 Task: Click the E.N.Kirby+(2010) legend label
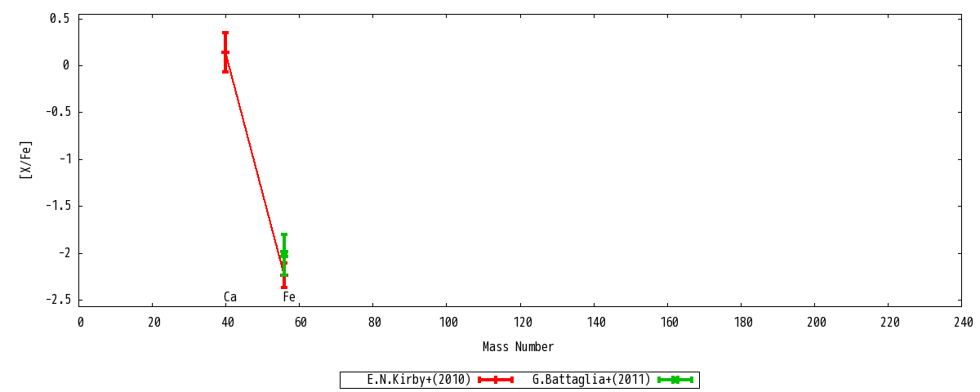pyautogui.click(x=419, y=380)
